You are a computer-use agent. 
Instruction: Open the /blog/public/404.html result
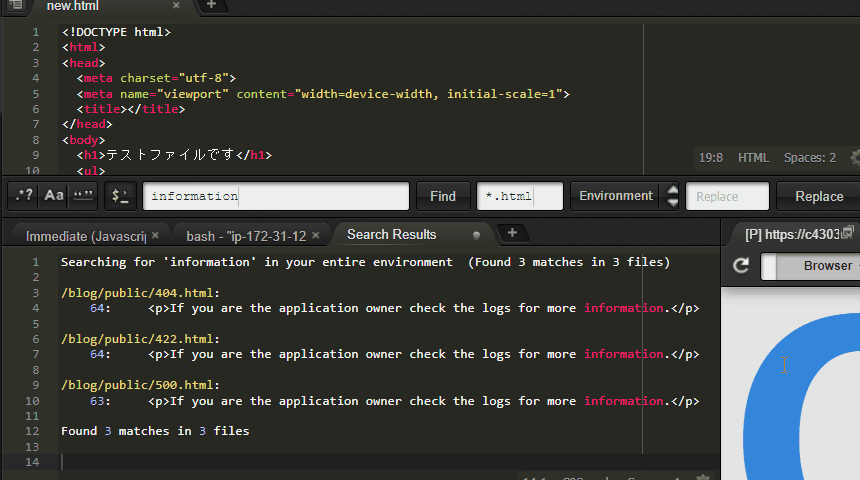(x=140, y=293)
